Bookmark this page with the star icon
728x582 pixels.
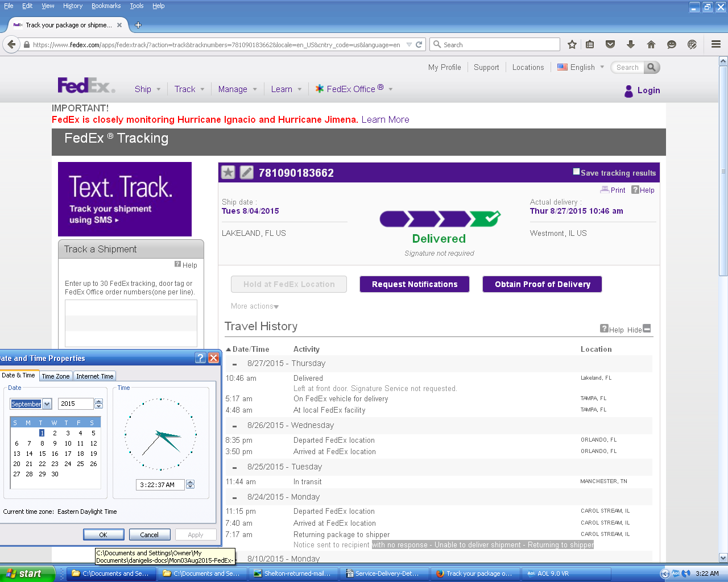point(572,44)
